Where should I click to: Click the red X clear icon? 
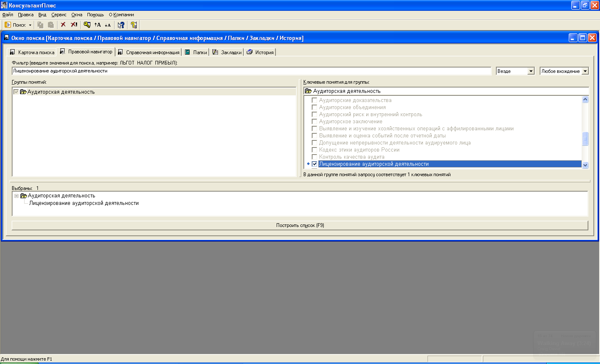[x=63, y=25]
